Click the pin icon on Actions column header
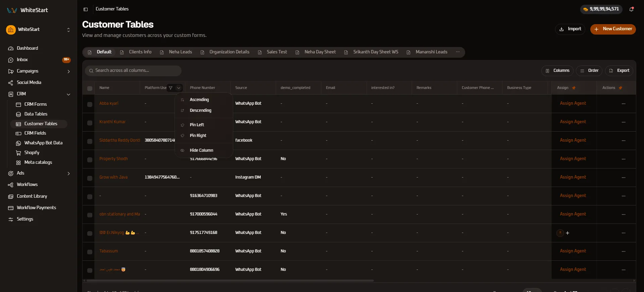The image size is (644, 292). tap(621, 88)
